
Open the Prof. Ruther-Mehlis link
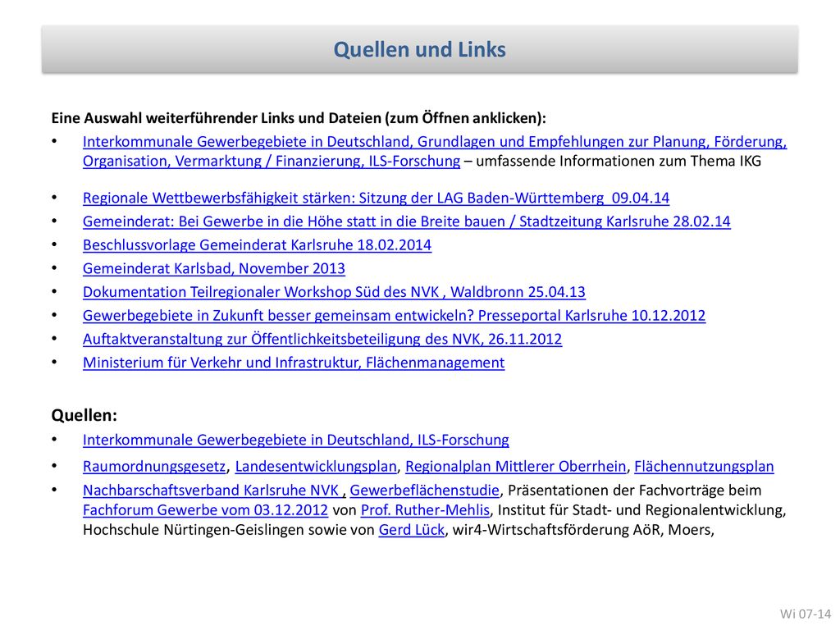(426, 510)
